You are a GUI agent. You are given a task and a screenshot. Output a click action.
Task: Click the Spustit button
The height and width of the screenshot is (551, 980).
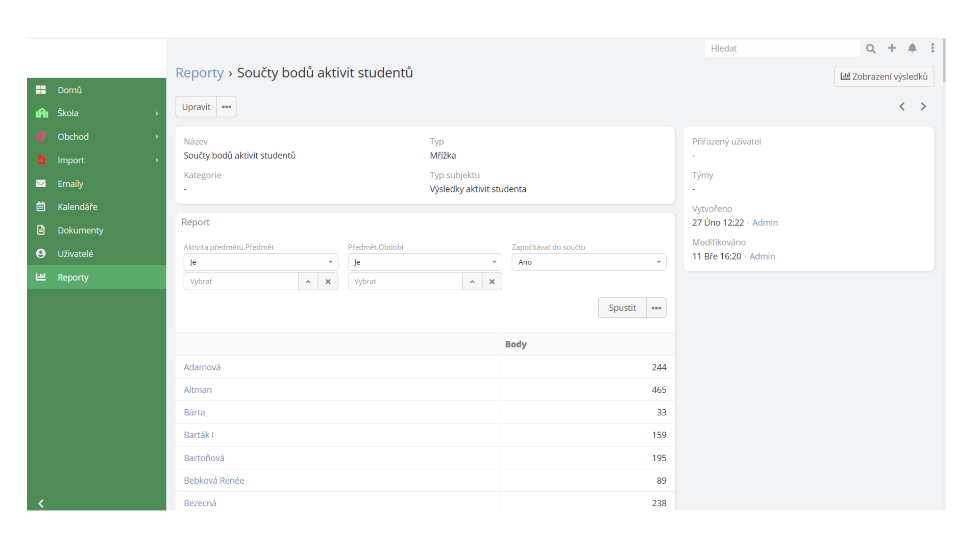pos(622,308)
